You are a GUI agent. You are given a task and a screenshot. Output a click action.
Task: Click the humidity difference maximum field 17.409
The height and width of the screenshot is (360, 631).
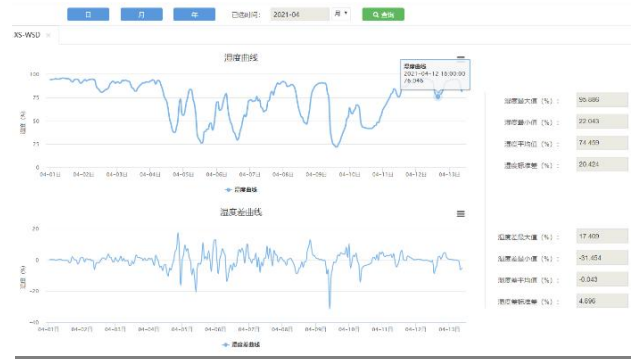[602, 237]
